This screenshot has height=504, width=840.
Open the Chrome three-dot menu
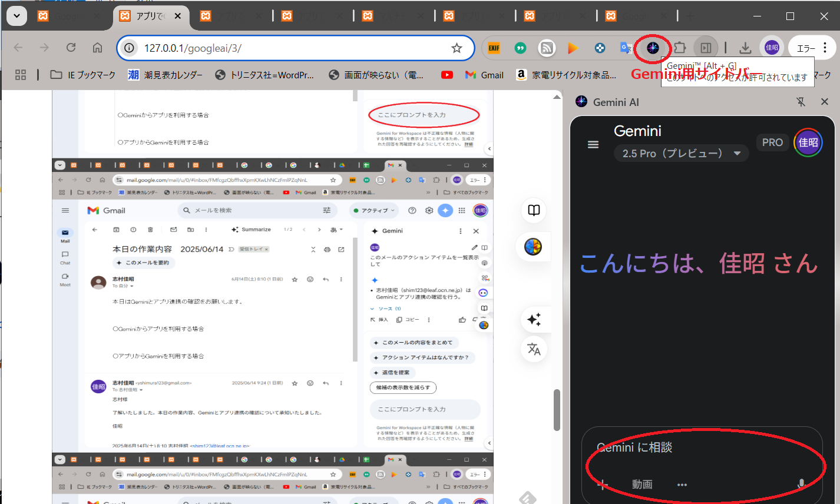coord(825,48)
